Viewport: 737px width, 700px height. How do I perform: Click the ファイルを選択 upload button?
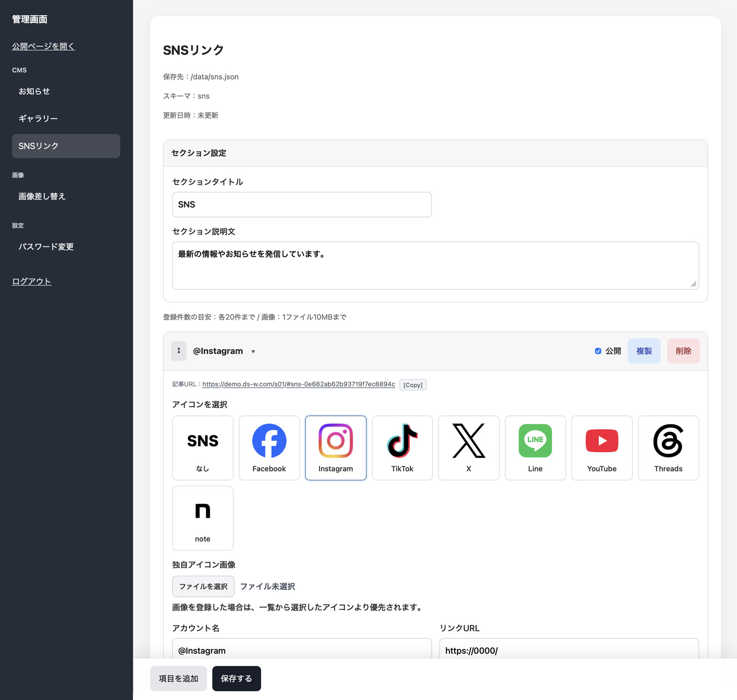pos(203,586)
